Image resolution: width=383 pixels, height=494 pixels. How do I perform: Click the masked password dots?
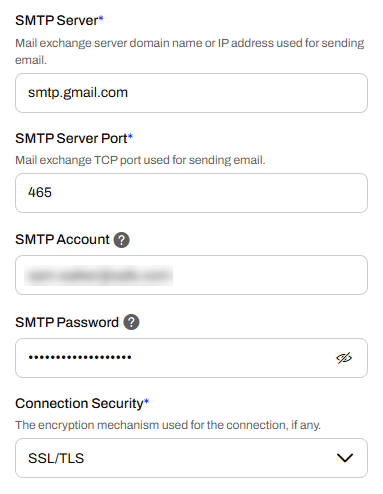[80, 358]
